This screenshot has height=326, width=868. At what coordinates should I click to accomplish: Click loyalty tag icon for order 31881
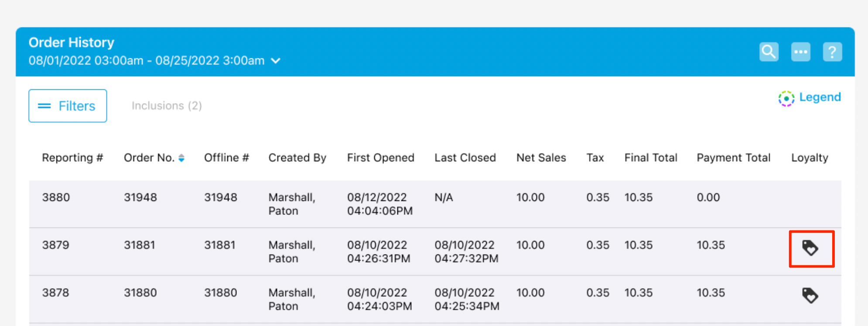[810, 248]
